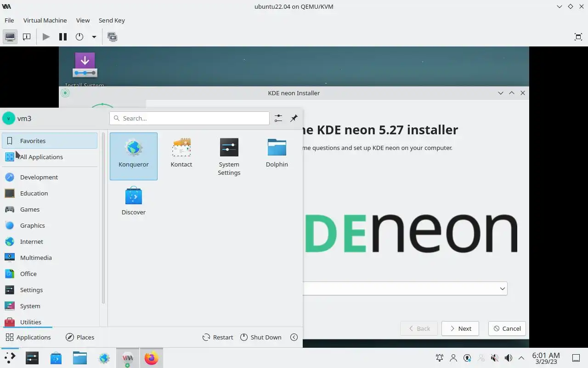This screenshot has width=588, height=368.
Task: Open System category
Action: point(50,306)
